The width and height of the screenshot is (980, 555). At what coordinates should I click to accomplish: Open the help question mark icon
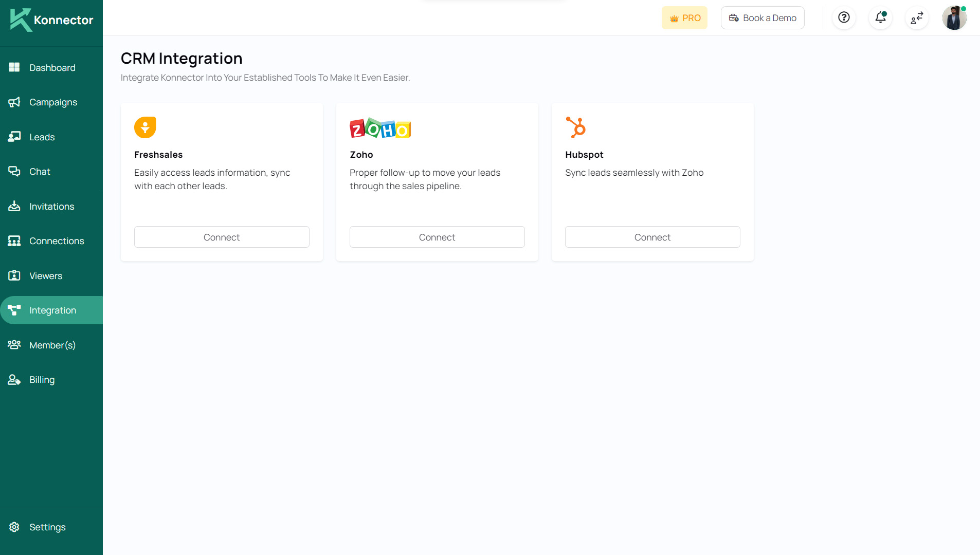pyautogui.click(x=844, y=18)
